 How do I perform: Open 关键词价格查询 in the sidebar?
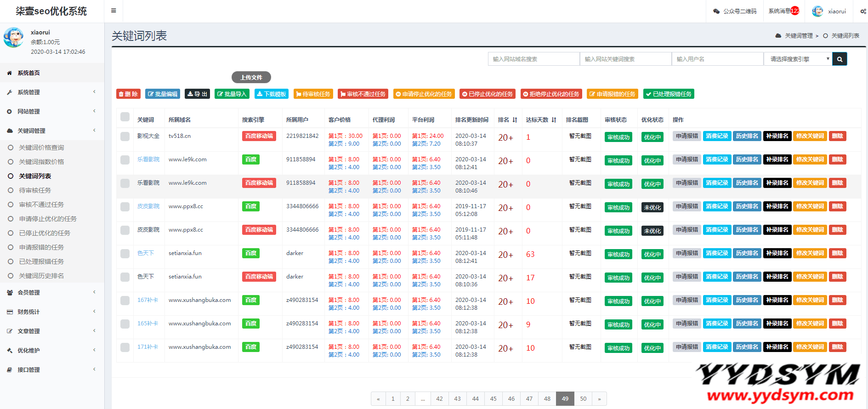pos(41,148)
